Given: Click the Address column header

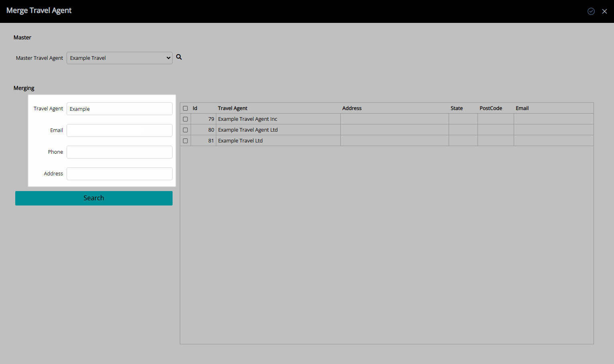Looking at the screenshot, I should coord(352,108).
